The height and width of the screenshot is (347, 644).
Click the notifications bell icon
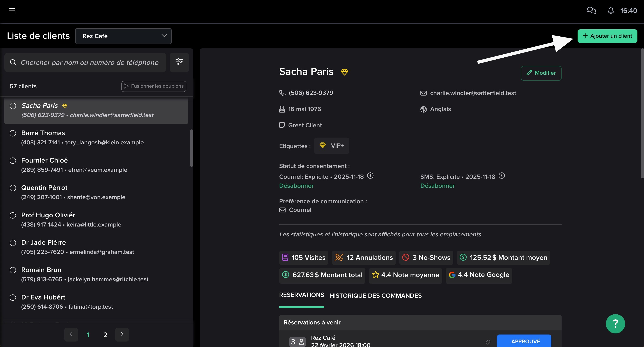point(610,11)
